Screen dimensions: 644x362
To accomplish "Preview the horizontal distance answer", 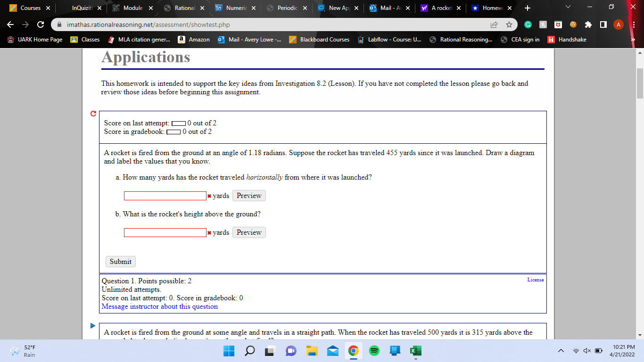I will click(x=249, y=196).
